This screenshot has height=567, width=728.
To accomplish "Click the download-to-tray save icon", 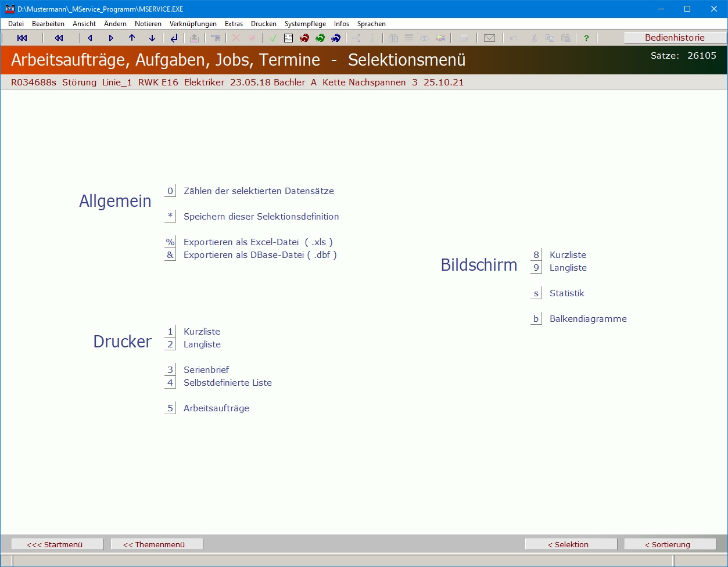I will coord(194,38).
